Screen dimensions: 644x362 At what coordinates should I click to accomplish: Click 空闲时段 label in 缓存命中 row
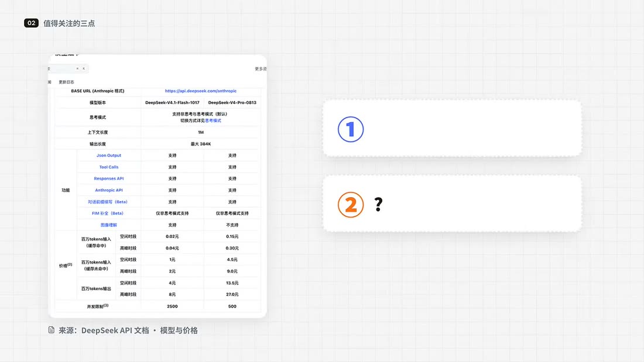point(128,236)
